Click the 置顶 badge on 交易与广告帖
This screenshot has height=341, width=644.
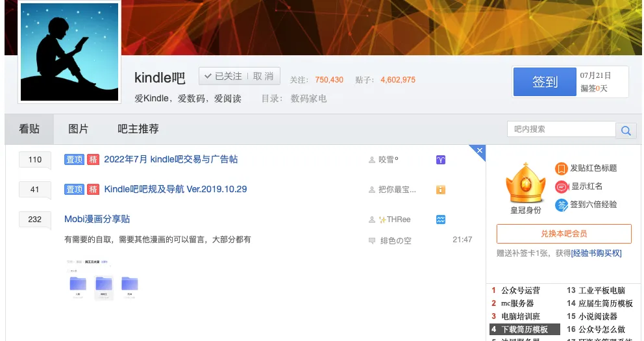tap(75, 159)
